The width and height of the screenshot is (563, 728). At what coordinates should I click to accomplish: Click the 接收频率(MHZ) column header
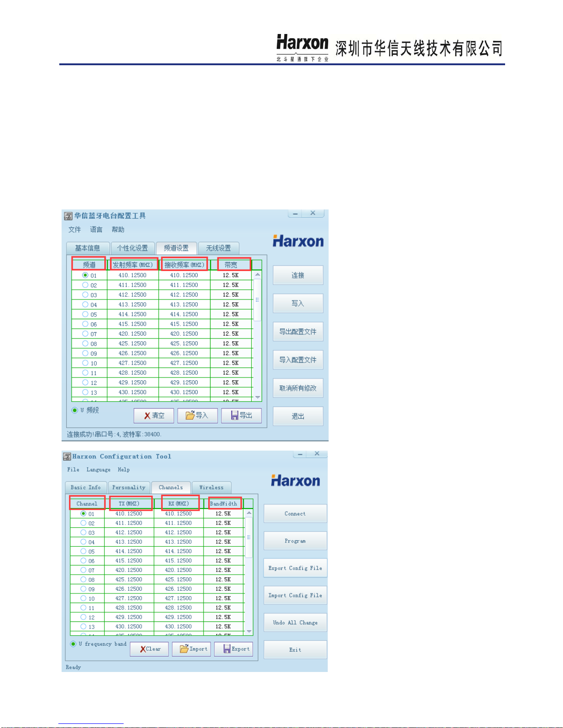[x=184, y=265]
